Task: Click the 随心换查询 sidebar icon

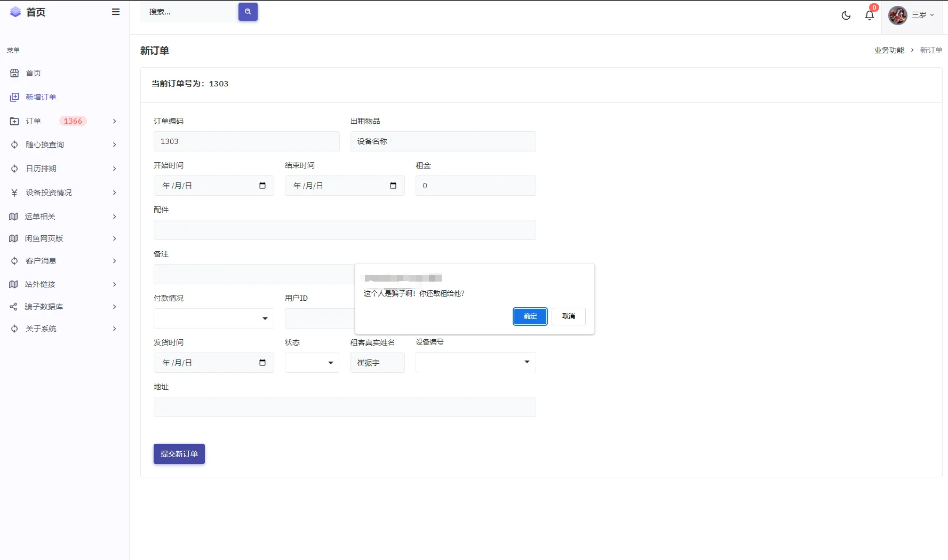Action: point(14,145)
